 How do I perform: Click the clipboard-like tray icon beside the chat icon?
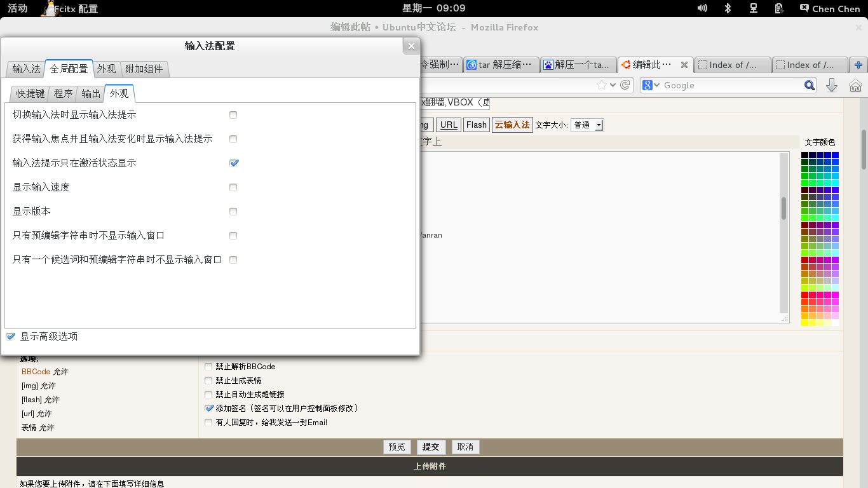pos(778,8)
